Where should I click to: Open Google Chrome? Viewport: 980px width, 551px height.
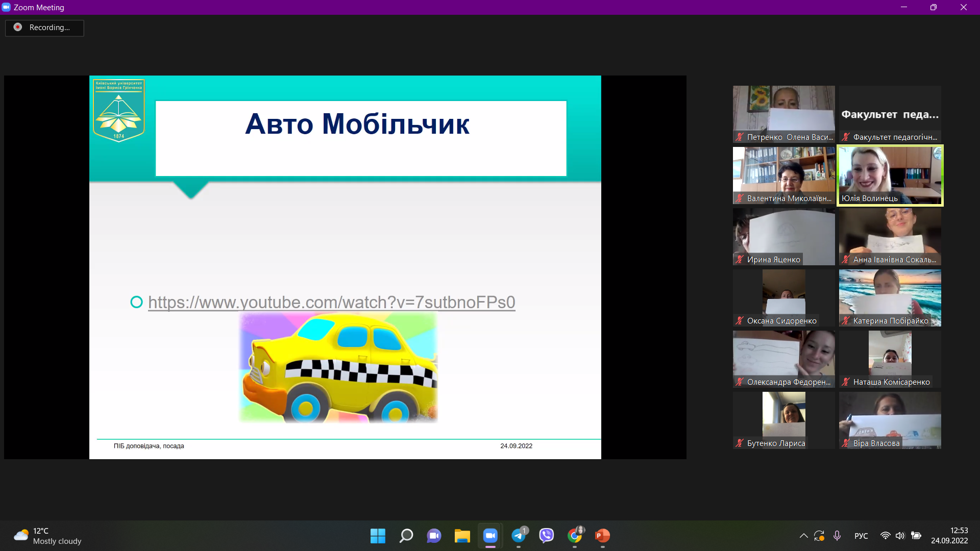pyautogui.click(x=575, y=536)
